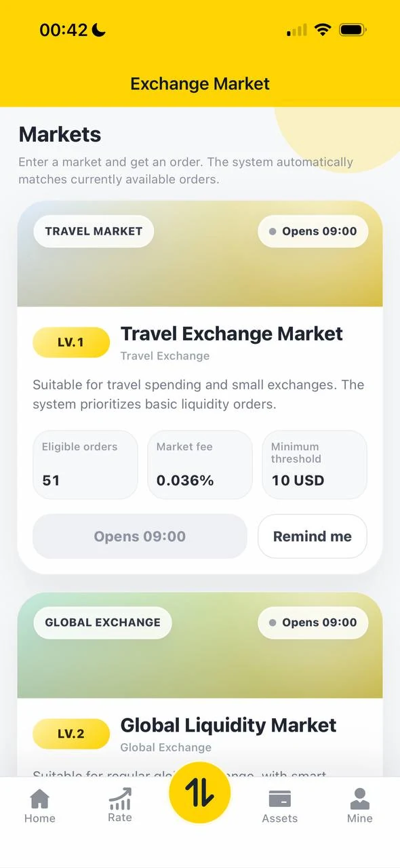Tap the battery indicator icon

[x=353, y=30]
